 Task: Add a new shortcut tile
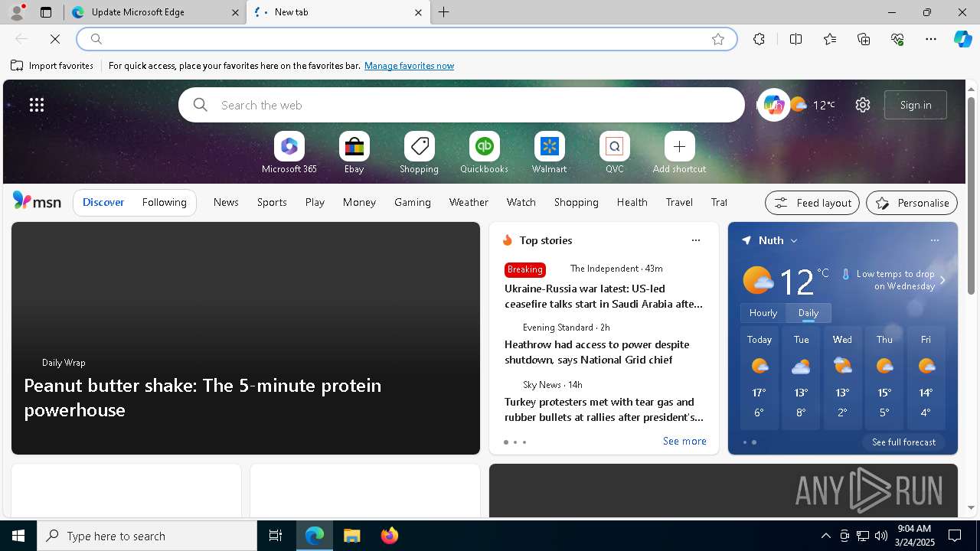pyautogui.click(x=679, y=153)
